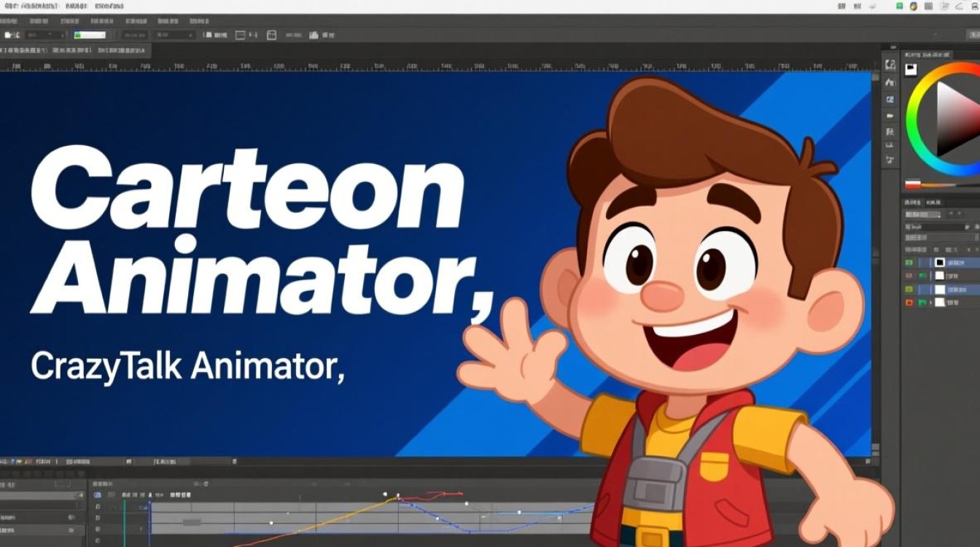
Task: Toggle the blue camera icon at the timeline's left edge
Action: tap(97, 494)
